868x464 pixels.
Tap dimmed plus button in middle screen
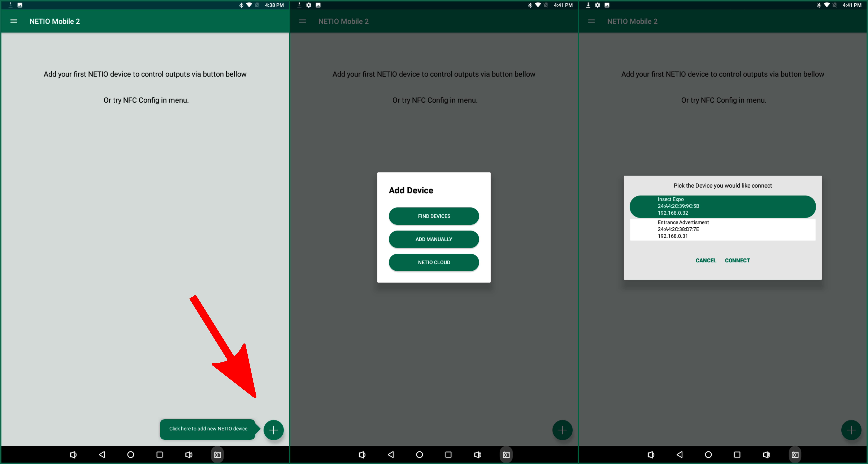(562, 430)
